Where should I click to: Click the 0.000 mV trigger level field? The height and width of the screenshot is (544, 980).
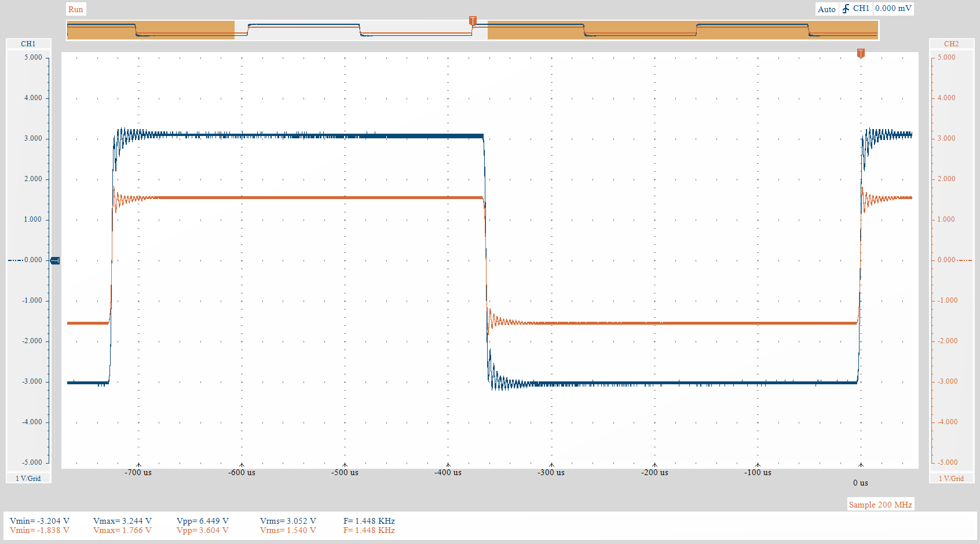pos(893,9)
